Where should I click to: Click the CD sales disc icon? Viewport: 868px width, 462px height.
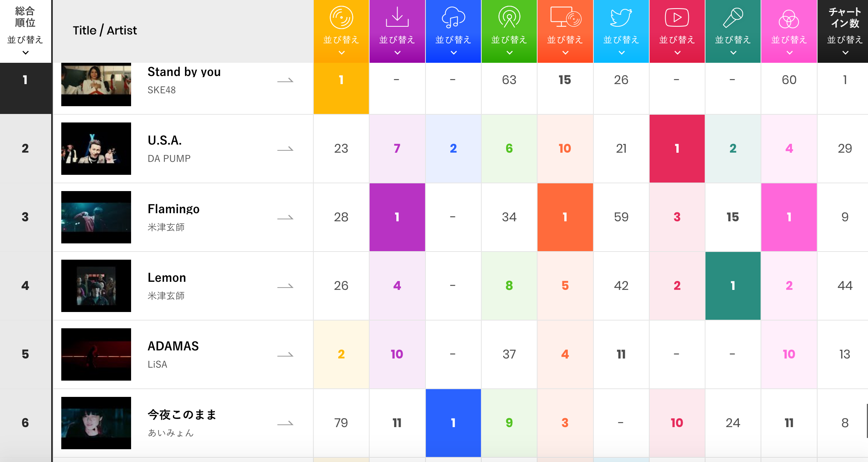(341, 18)
